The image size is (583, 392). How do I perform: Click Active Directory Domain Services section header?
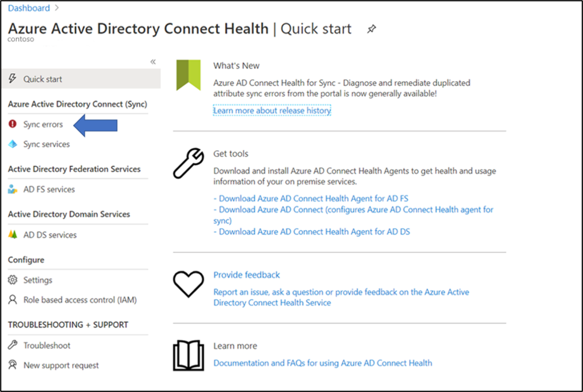coord(69,214)
